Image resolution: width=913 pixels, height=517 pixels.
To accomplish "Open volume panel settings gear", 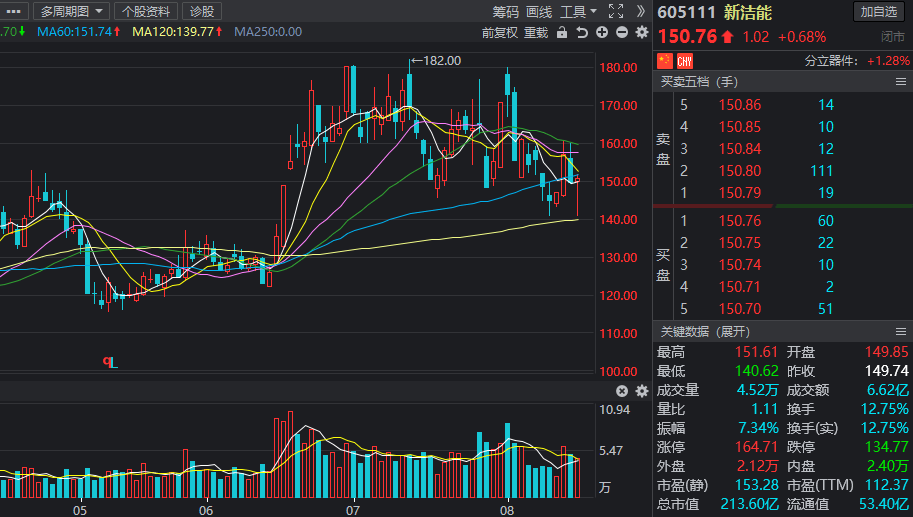I will [x=642, y=391].
